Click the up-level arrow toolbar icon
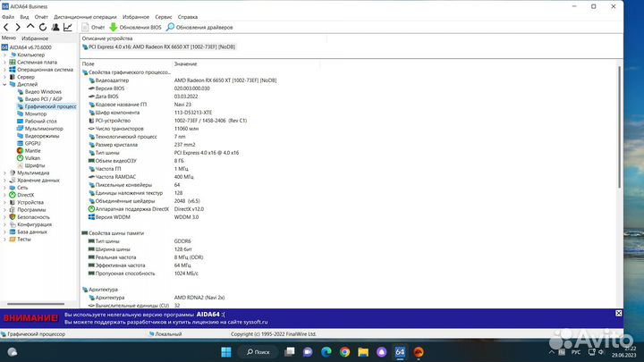 point(30,27)
